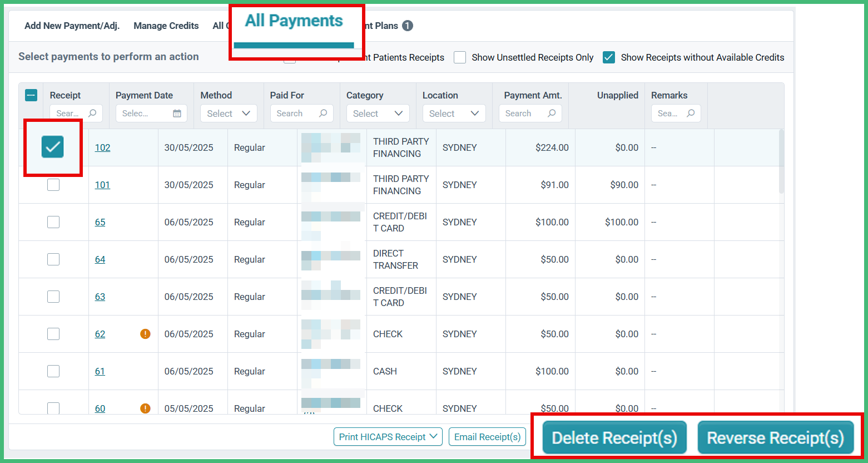Viewport: 868px width, 463px height.
Task: Open receipt 102 details link
Action: (x=102, y=147)
